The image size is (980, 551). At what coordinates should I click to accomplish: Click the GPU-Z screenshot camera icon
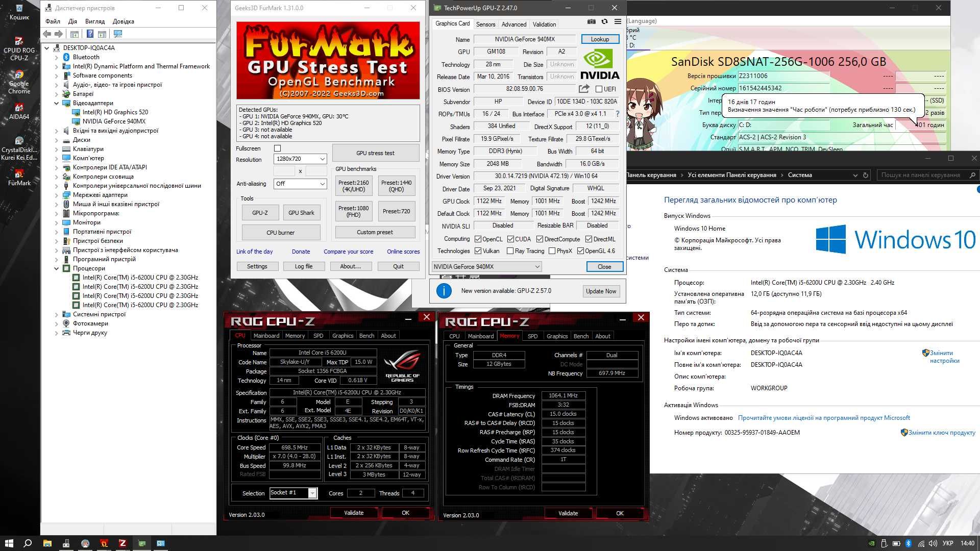[x=591, y=22]
